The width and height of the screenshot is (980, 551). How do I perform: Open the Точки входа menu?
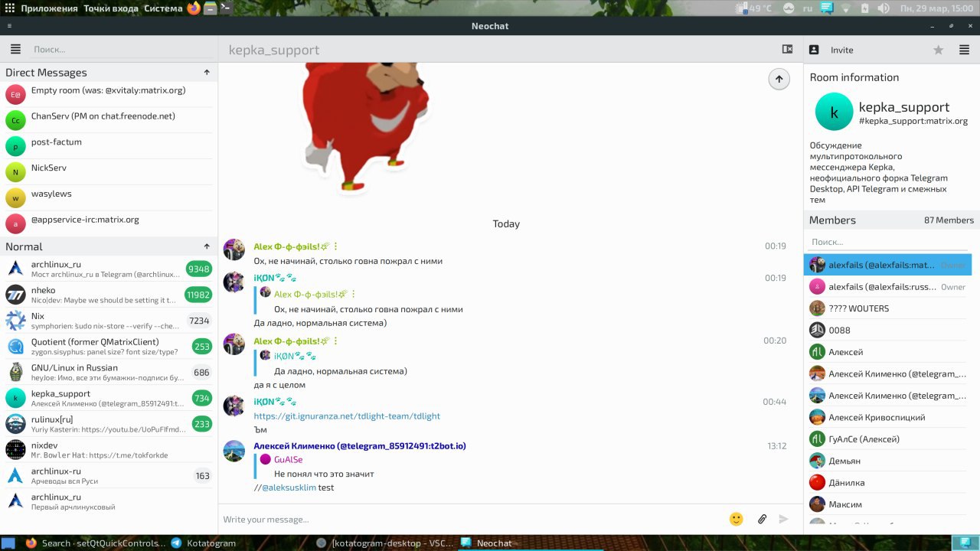point(111,8)
